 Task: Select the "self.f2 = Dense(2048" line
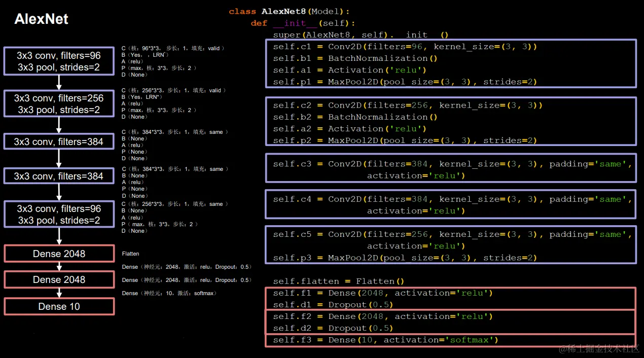383,316
